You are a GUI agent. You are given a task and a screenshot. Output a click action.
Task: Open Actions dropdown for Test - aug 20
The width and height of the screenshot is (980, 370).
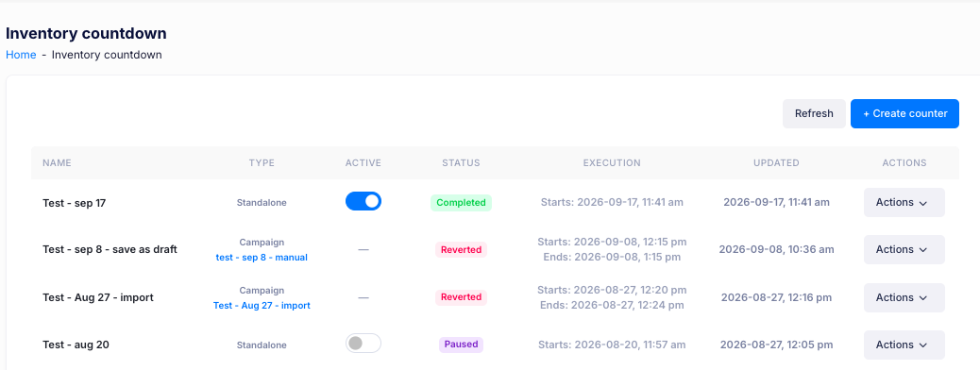904,345
